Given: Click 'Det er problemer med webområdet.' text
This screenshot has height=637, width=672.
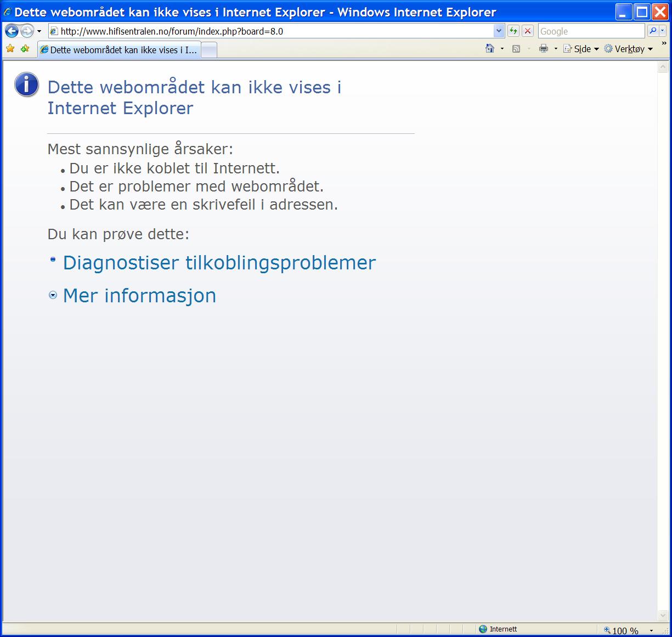Looking at the screenshot, I should 196,187.
